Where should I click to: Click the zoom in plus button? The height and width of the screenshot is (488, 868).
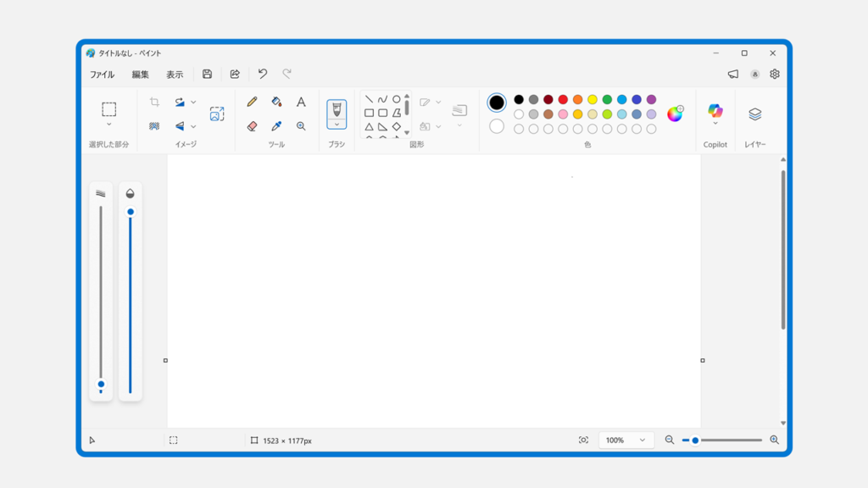774,440
